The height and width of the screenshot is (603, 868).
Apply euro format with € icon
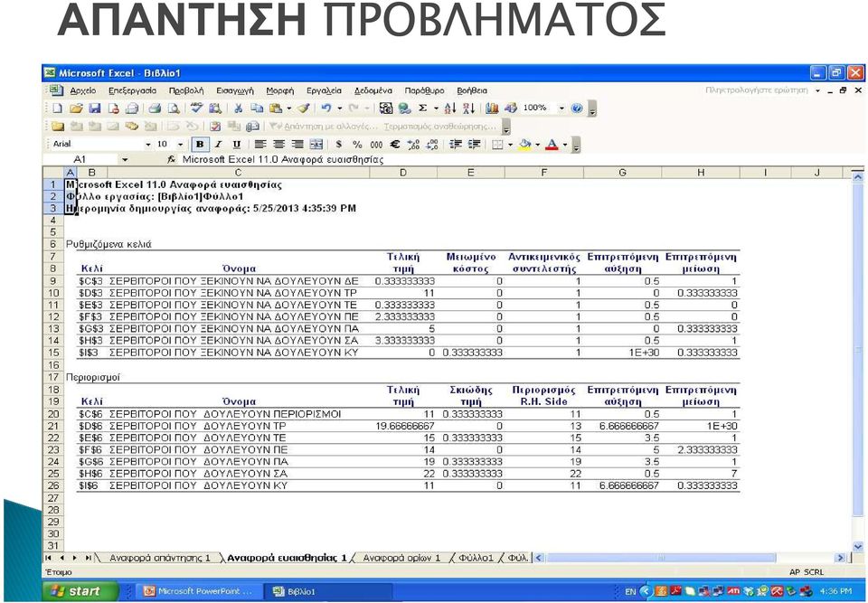click(x=395, y=144)
